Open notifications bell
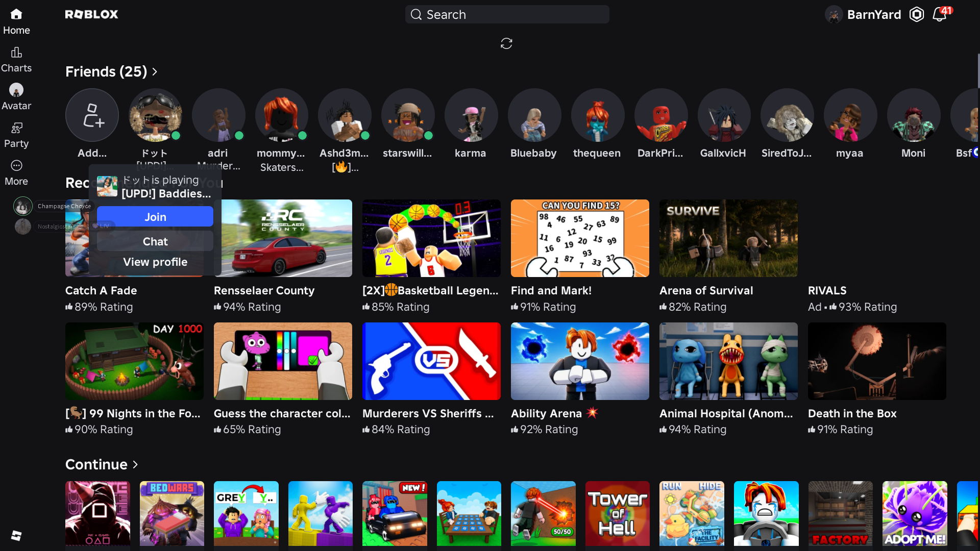This screenshot has width=980, height=551. 939,14
